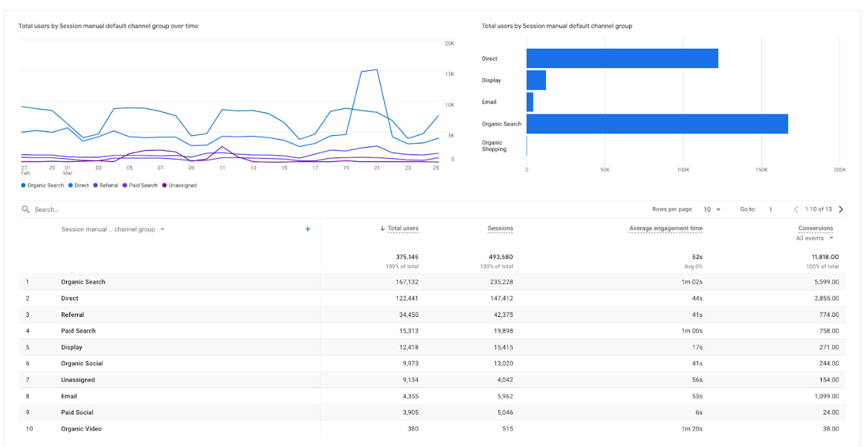This screenshot has height=447, width=868.
Task: Select the Email row label in table
Action: point(69,396)
